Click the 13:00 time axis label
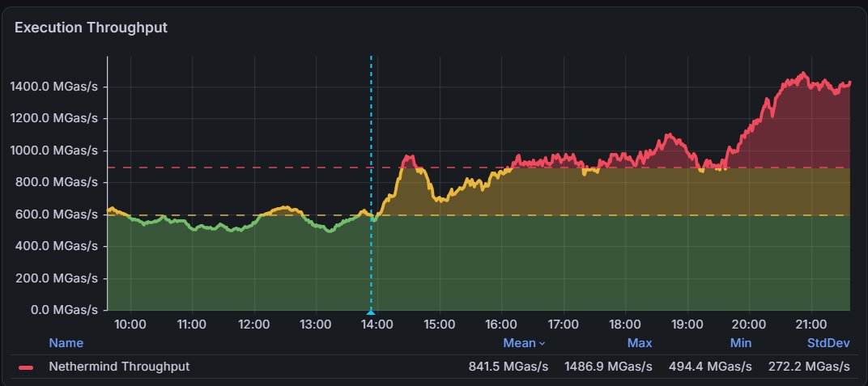The height and width of the screenshot is (386, 868). coord(316,324)
